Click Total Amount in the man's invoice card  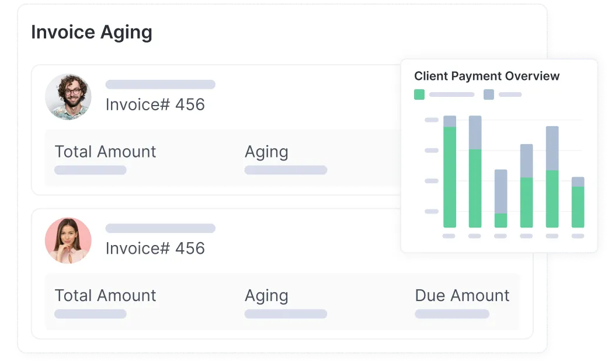pos(105,152)
